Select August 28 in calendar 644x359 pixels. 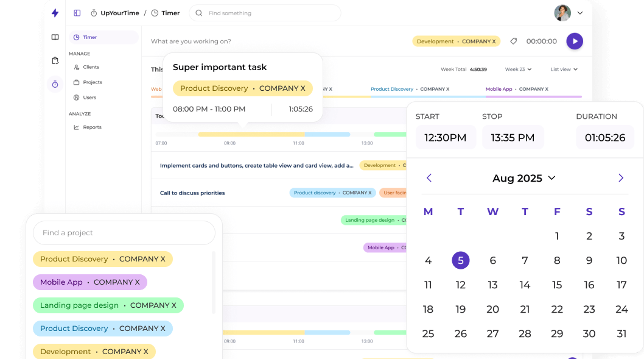[525, 333]
